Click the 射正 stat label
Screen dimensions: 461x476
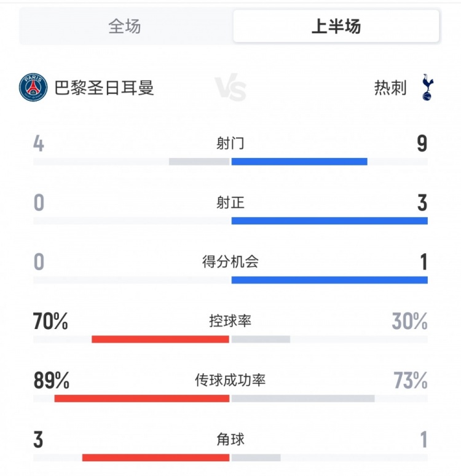click(230, 203)
